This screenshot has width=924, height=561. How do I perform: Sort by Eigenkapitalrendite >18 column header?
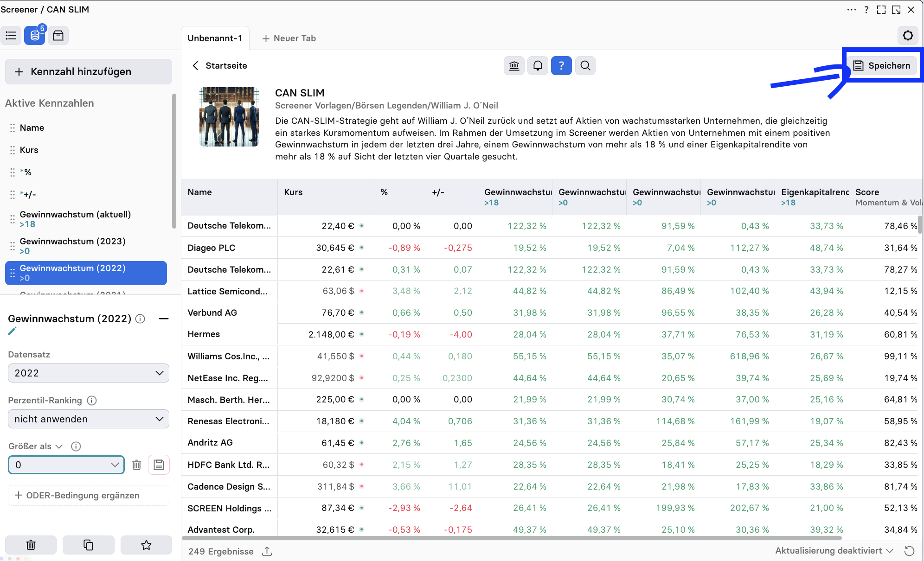click(812, 197)
